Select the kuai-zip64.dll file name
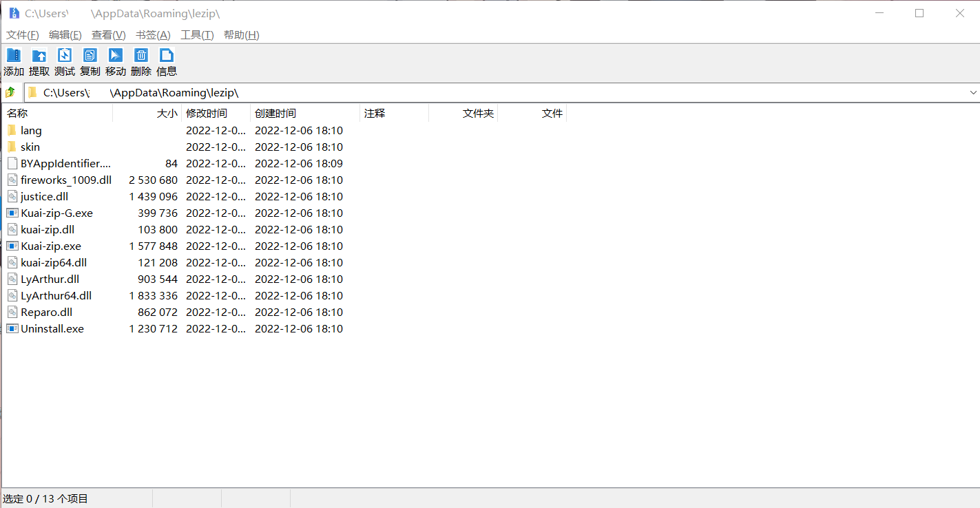The height and width of the screenshot is (508, 980). click(x=54, y=262)
